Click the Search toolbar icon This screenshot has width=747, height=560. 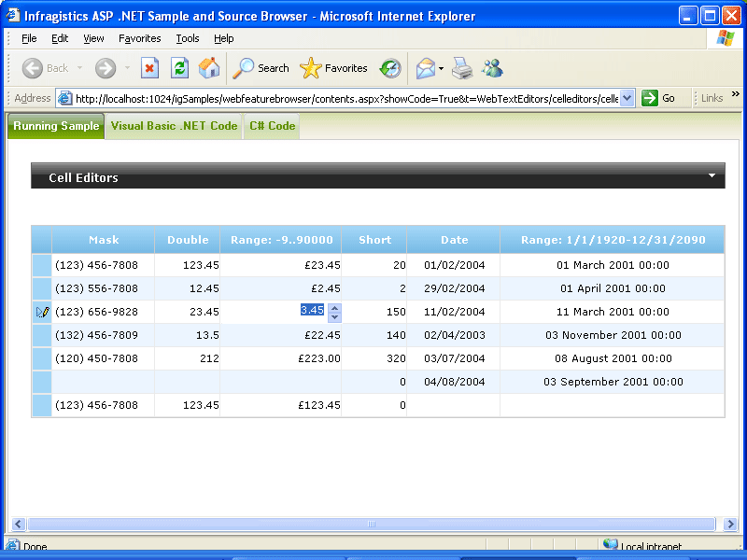point(261,68)
